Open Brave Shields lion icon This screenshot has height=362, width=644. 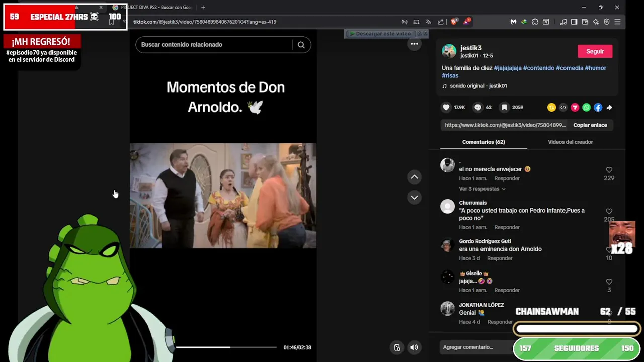pyautogui.click(x=454, y=22)
